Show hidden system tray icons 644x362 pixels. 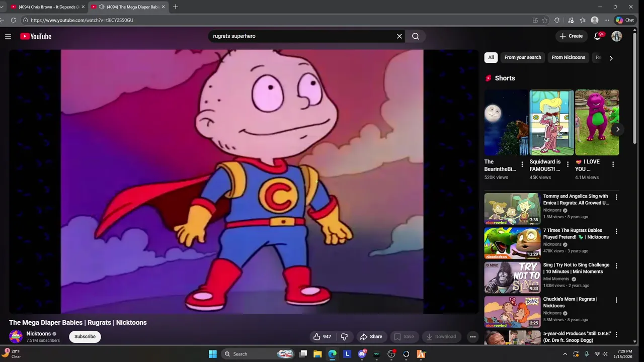pos(565,354)
